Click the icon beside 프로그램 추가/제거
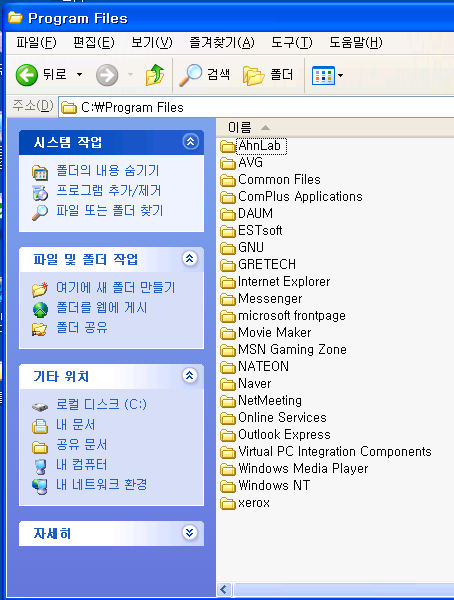Image resolution: width=454 pixels, height=600 pixels. (x=40, y=192)
